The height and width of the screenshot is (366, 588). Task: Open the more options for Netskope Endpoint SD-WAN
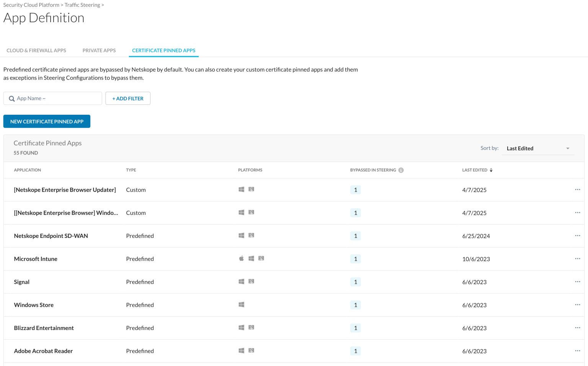(x=577, y=236)
